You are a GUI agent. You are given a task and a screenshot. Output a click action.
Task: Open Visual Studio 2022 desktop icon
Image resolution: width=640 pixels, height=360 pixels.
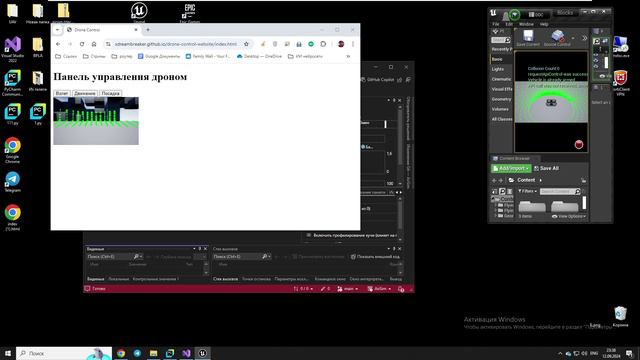coord(12,49)
